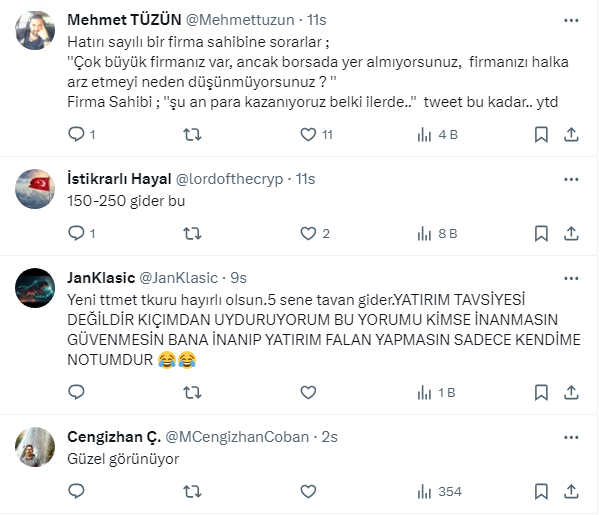Like Mehmet TÜZÜN's tweet
Image resolution: width=601 pixels, height=515 pixels.
310,134
